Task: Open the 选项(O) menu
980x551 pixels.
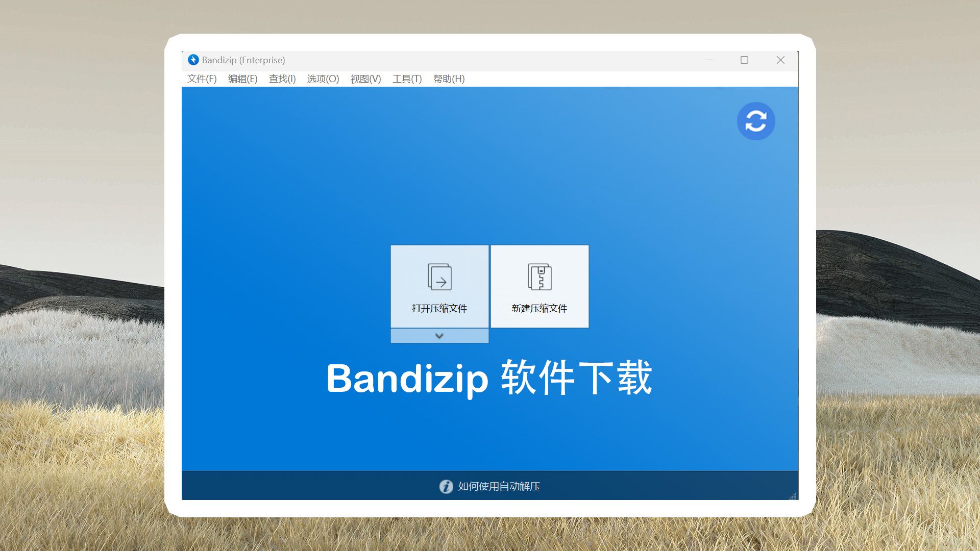Action: click(x=323, y=79)
